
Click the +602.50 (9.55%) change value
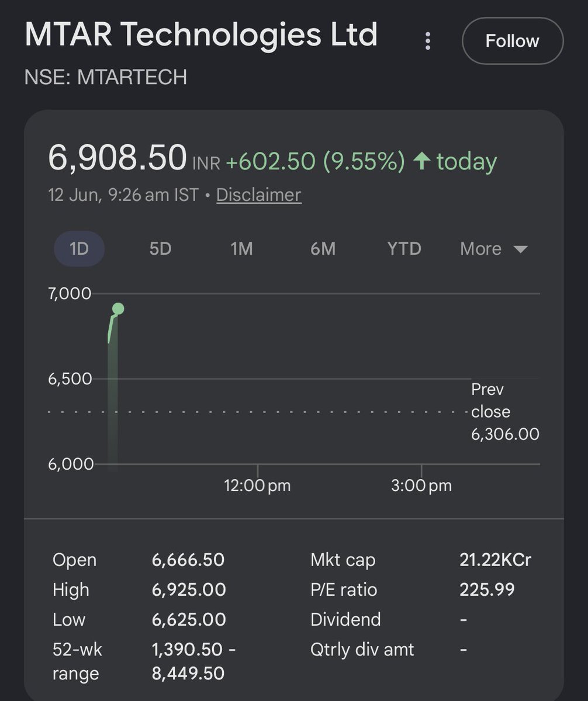(316, 161)
